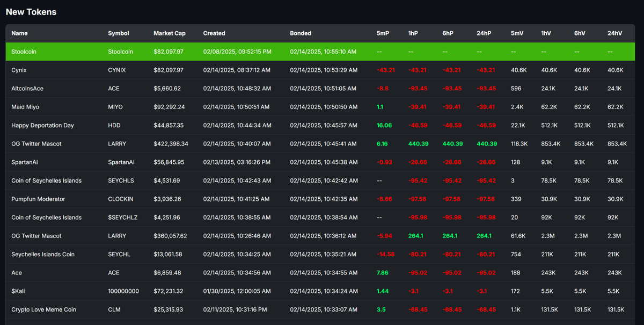
Task: Select the $72,231.32 market cap value
Action: (x=169, y=291)
